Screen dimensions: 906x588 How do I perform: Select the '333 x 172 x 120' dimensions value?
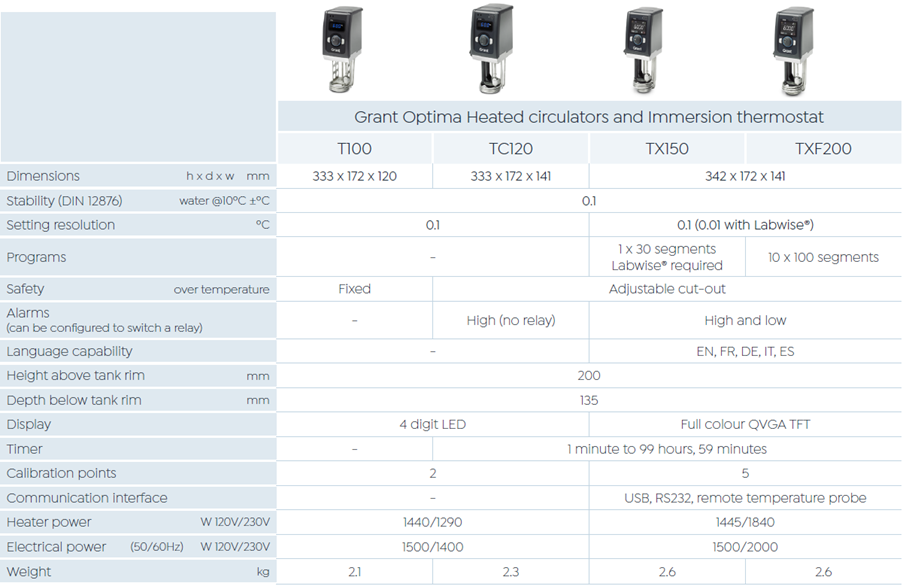(354, 176)
